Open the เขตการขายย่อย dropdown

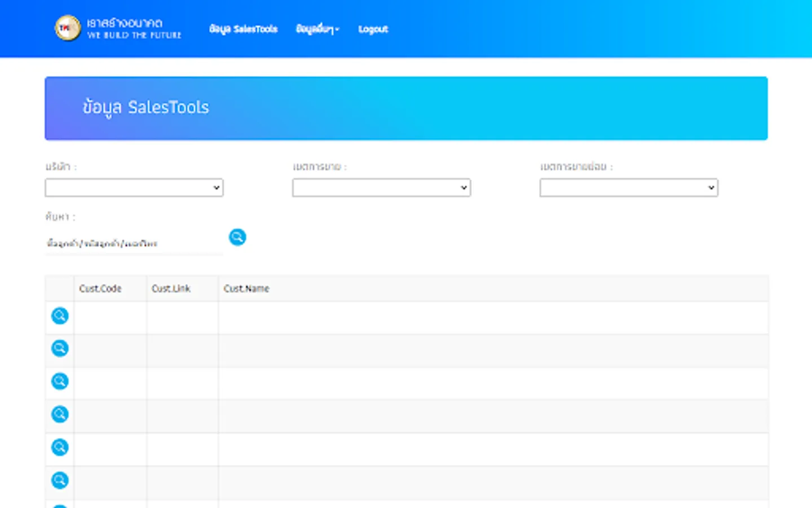[x=629, y=187]
